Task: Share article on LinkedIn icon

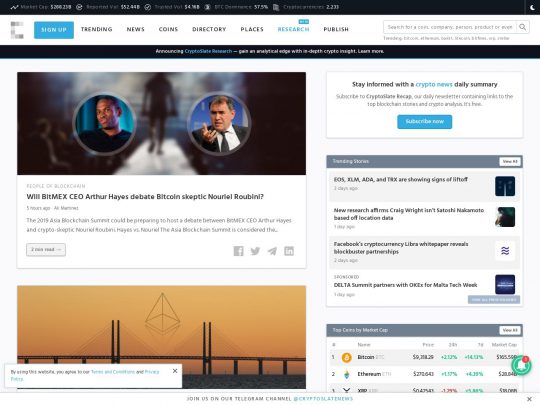Action: (x=289, y=251)
